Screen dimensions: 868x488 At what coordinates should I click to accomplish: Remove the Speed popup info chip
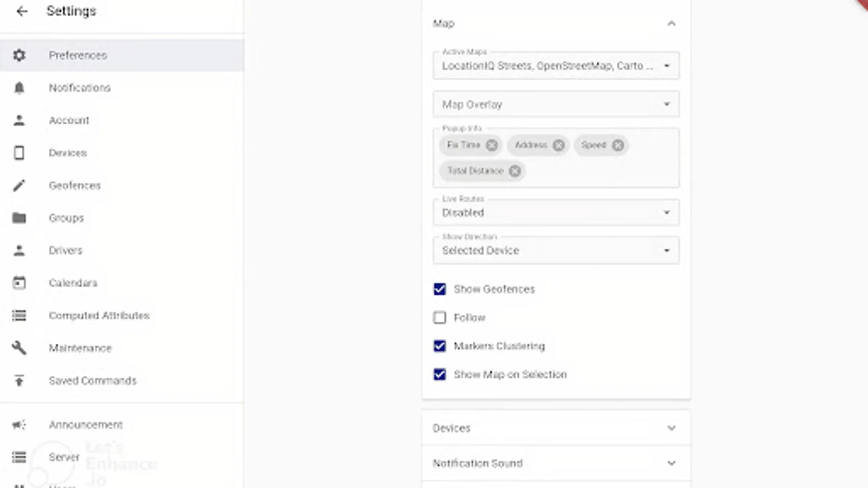point(617,145)
